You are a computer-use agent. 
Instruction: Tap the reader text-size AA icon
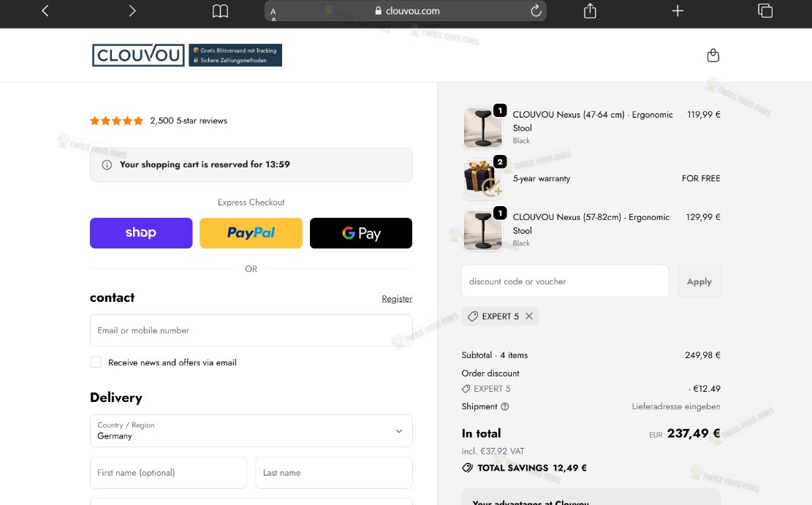pyautogui.click(x=273, y=13)
